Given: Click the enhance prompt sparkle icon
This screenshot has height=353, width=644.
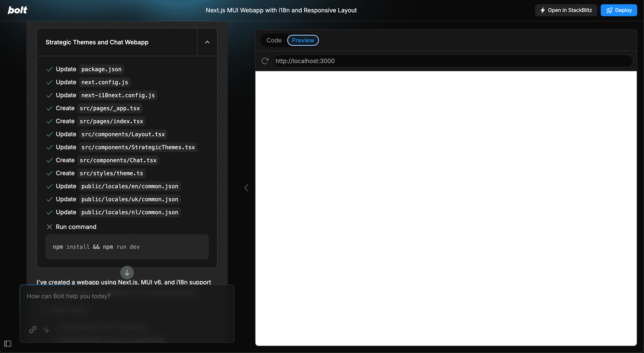Looking at the screenshot, I should click(x=46, y=330).
